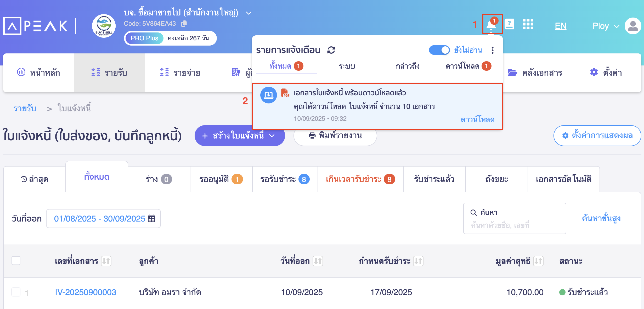Select ระบบ notification tab
The height and width of the screenshot is (309, 644).
[x=347, y=66]
